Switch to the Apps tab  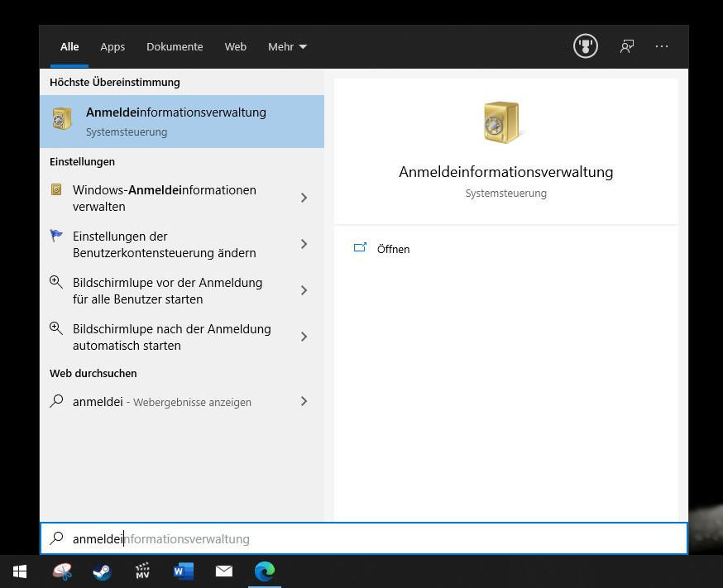point(113,47)
